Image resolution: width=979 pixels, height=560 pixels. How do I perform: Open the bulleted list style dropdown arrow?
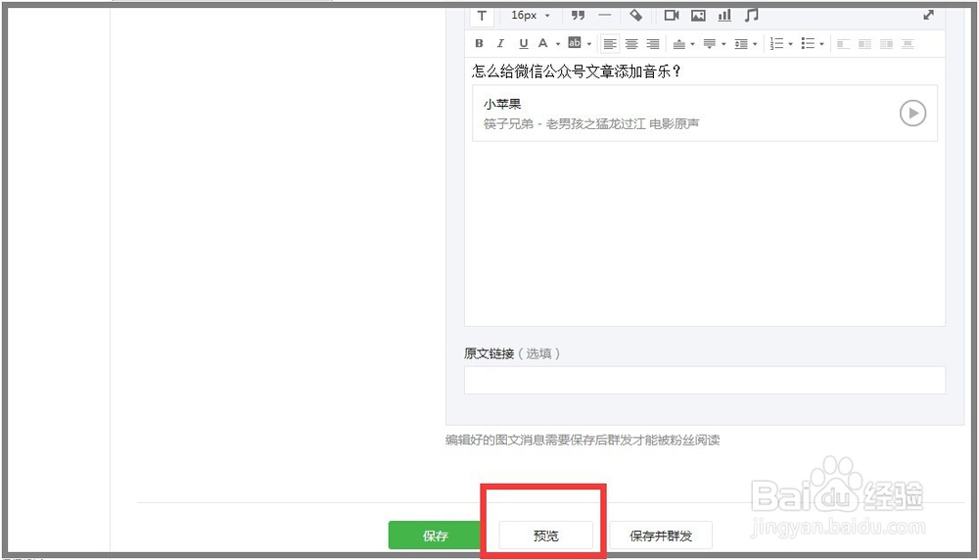(821, 44)
